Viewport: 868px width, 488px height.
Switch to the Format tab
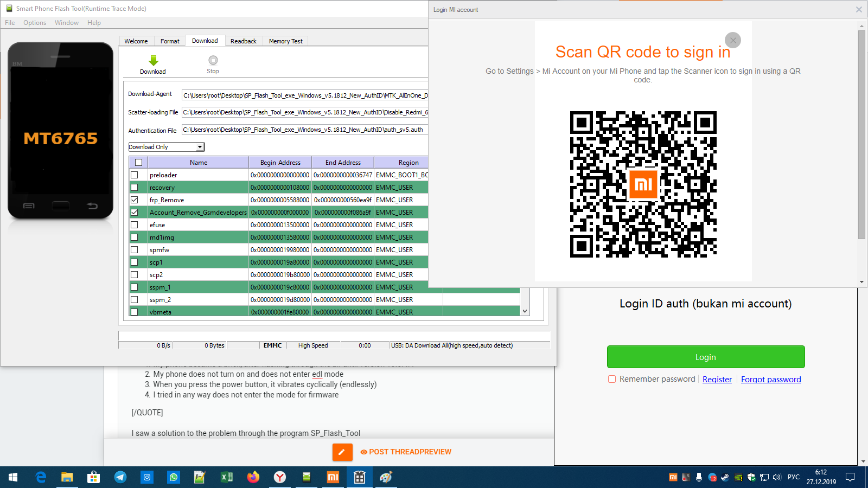click(x=170, y=41)
